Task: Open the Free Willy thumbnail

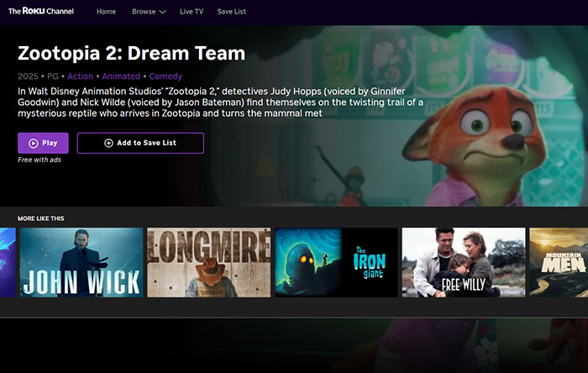Action: point(464,262)
